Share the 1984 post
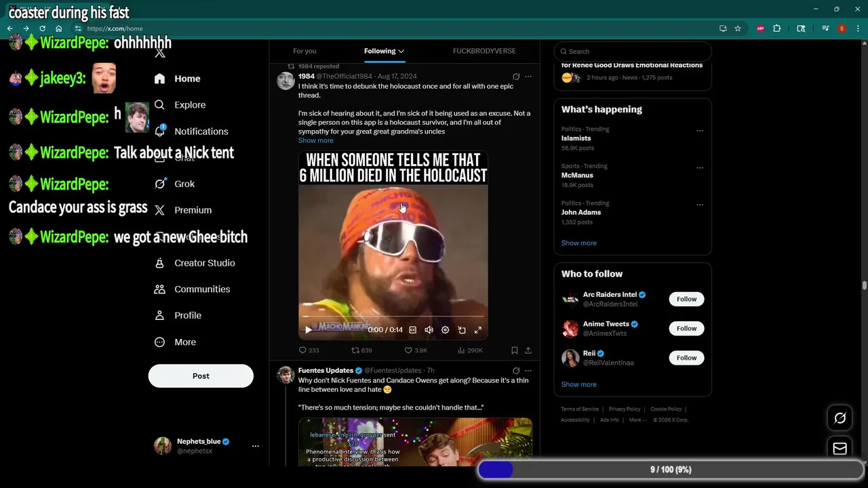This screenshot has width=868, height=488. coord(528,350)
